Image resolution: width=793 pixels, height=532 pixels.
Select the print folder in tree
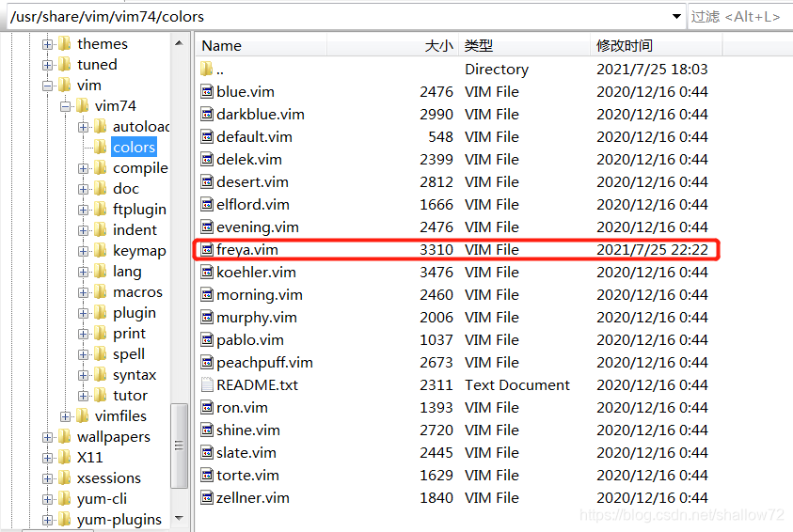point(130,334)
